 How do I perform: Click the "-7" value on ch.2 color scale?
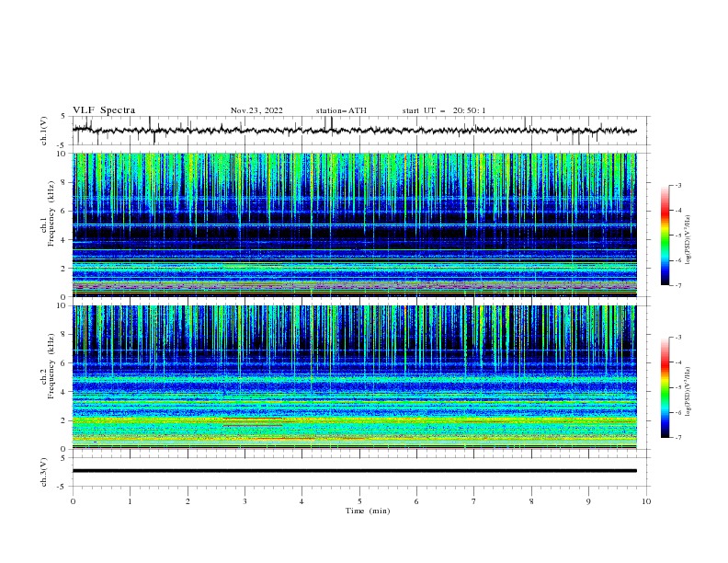coord(678,437)
